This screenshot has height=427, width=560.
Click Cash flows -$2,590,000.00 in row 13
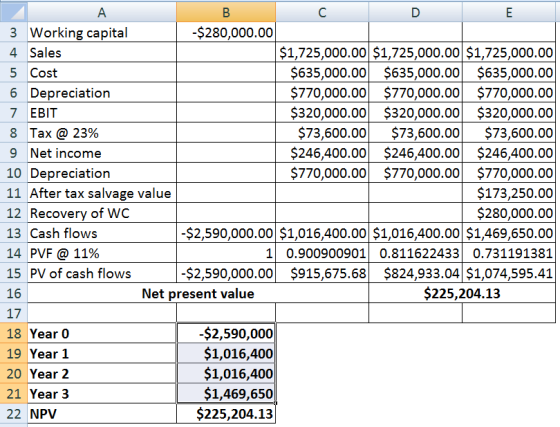tap(226, 233)
